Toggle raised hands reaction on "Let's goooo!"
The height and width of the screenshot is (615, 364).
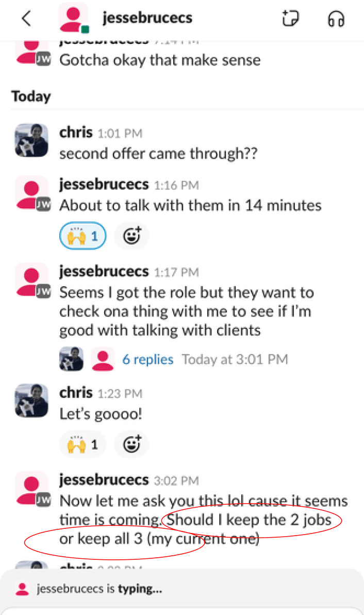[x=83, y=444]
